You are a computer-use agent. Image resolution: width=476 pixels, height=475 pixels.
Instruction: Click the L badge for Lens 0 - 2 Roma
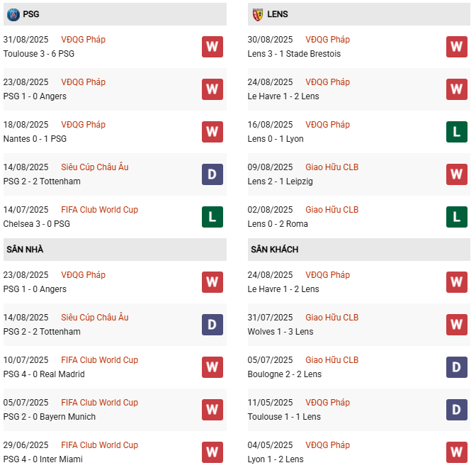[457, 217]
